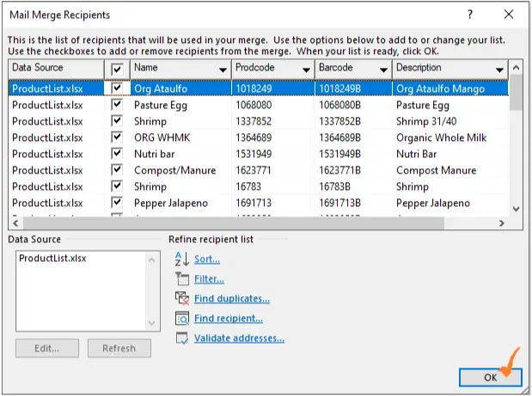Screen dimensions: 532x396
Task: Click the Barcode value 1531949B
Action: (x=339, y=154)
